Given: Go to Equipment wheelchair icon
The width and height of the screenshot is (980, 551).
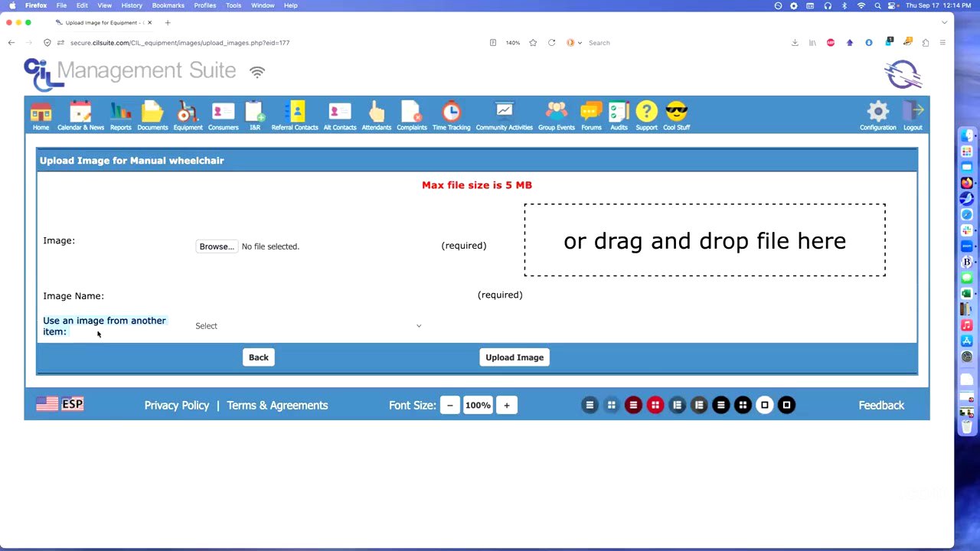Looking at the screenshot, I should [188, 116].
